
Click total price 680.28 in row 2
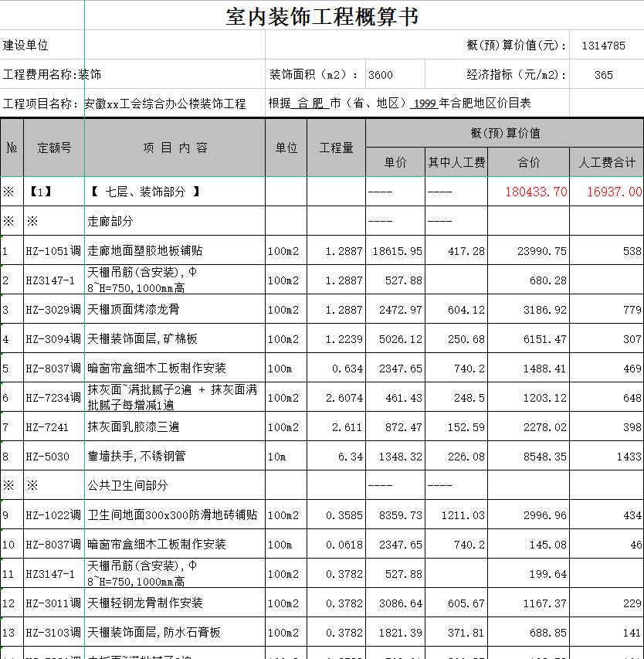(548, 280)
